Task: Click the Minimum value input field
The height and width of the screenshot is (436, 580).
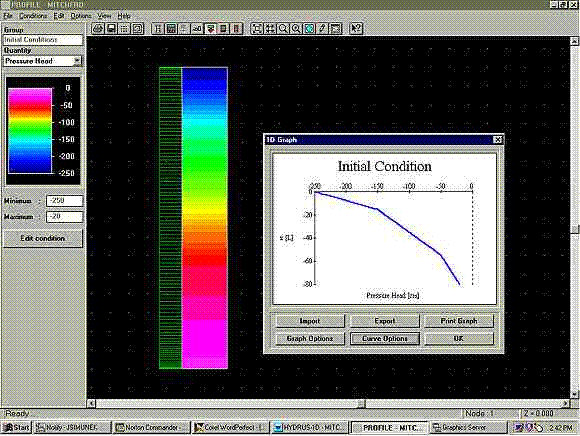Action: click(64, 201)
